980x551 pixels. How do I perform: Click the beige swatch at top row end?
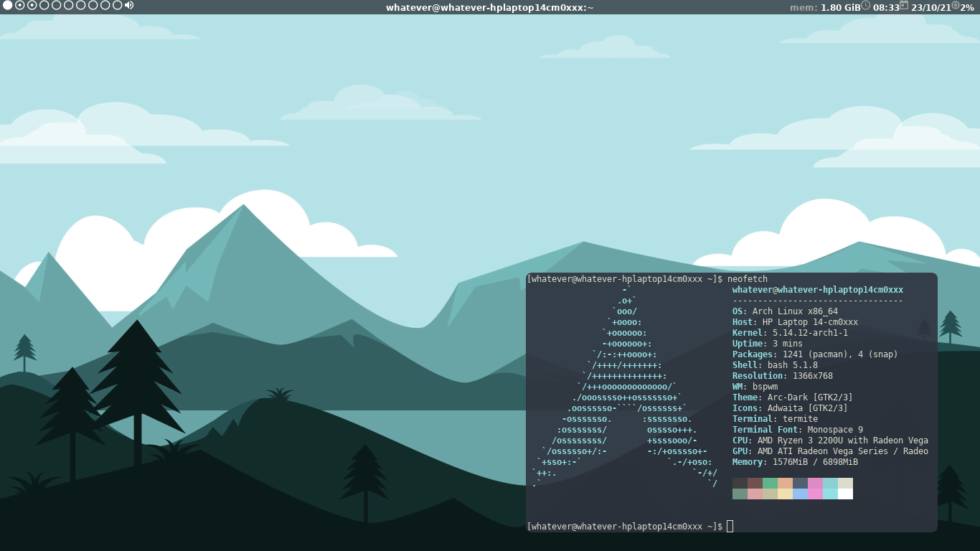point(845,483)
